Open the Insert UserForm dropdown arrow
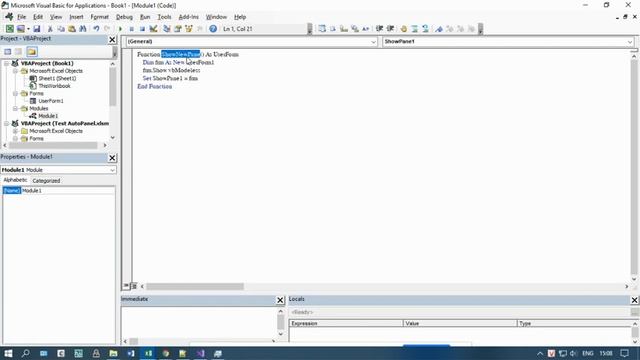This screenshot has height=360, width=640. tap(28, 29)
